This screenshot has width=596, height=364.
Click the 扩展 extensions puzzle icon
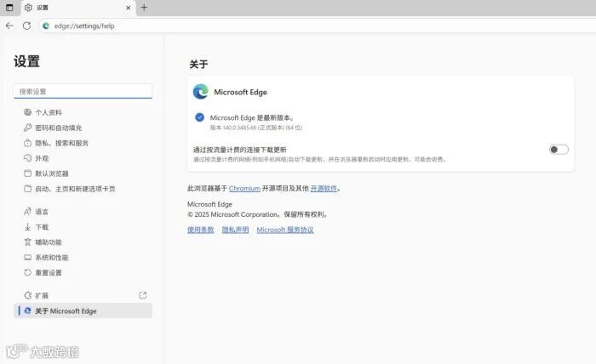(27, 295)
